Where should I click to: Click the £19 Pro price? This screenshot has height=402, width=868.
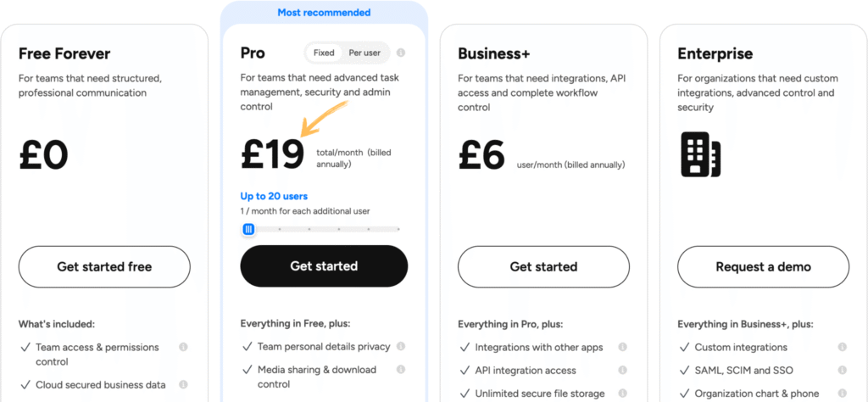click(272, 154)
